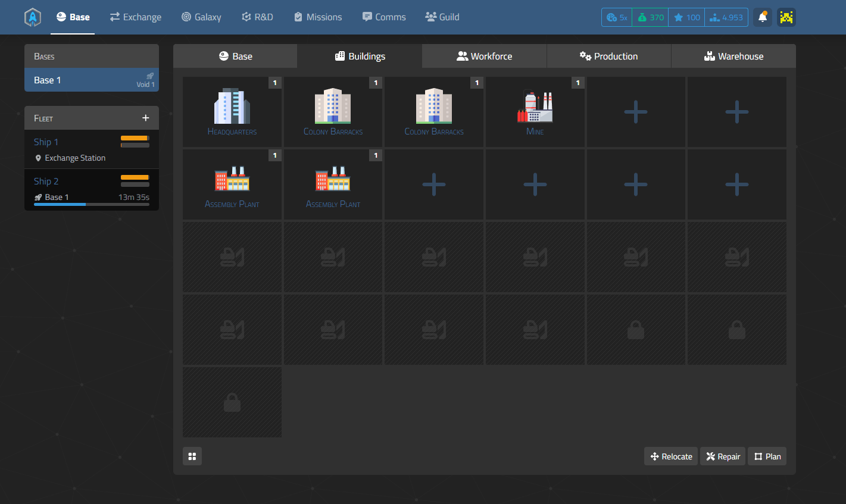
Task: Open the Mine building tile
Action: [x=535, y=112]
